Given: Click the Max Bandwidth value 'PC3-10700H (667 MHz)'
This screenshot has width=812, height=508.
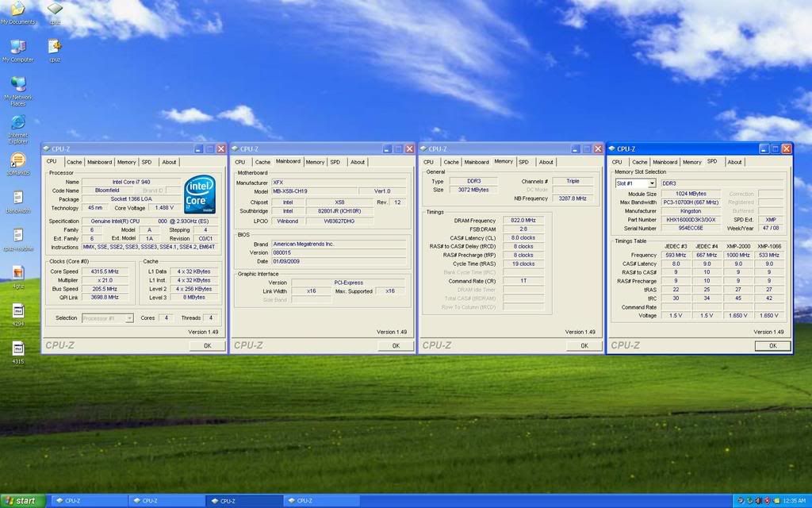Looking at the screenshot, I should click(x=691, y=202).
